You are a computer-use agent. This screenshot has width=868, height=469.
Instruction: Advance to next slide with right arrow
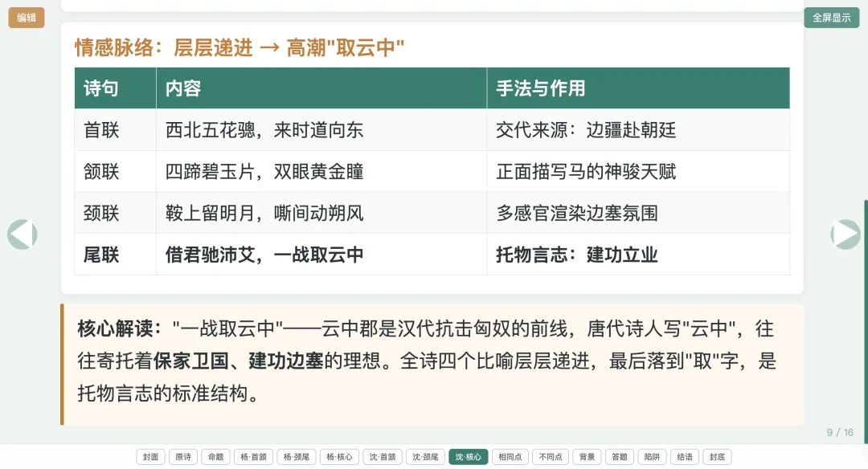845,234
